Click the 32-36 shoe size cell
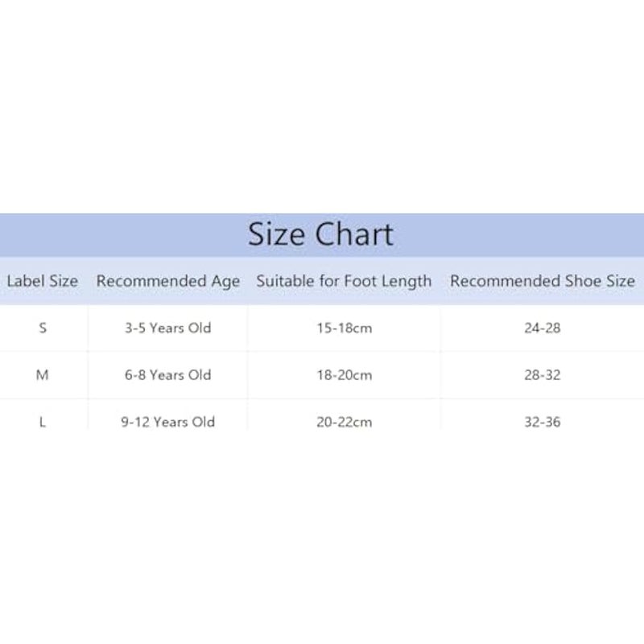Screen dimensions: 644x644 point(543,421)
